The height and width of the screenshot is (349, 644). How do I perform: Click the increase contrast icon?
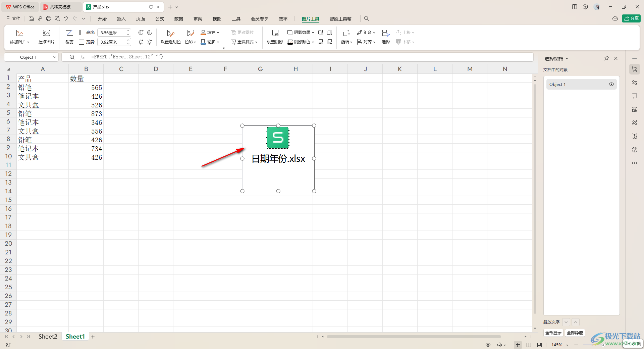point(141,33)
